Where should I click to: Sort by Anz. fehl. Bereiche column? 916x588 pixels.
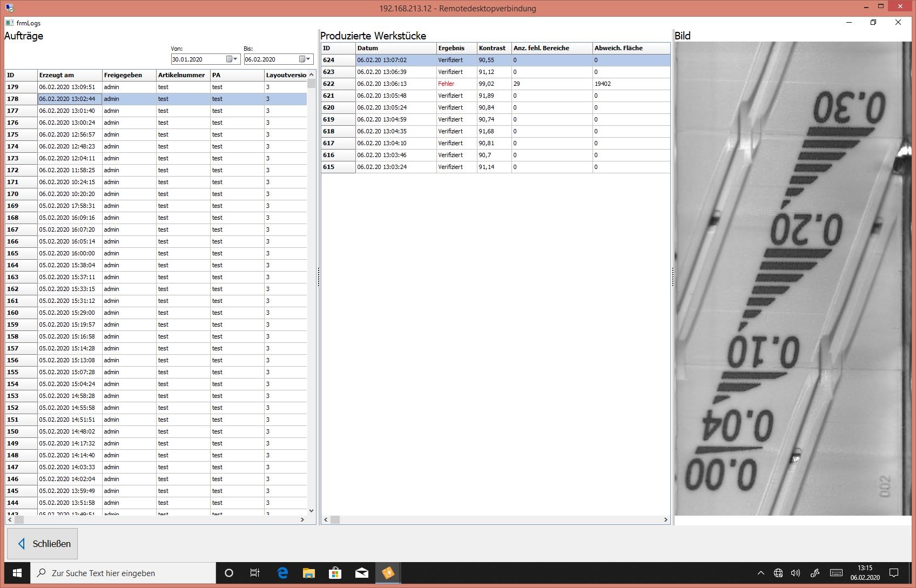coord(551,48)
